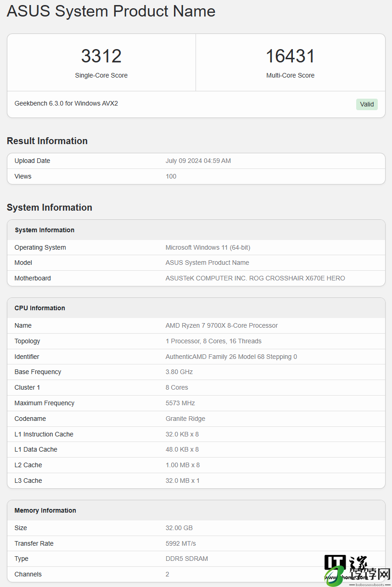Select AuthenticAMD Family 26 Model 68 Stepping 0

pos(231,357)
